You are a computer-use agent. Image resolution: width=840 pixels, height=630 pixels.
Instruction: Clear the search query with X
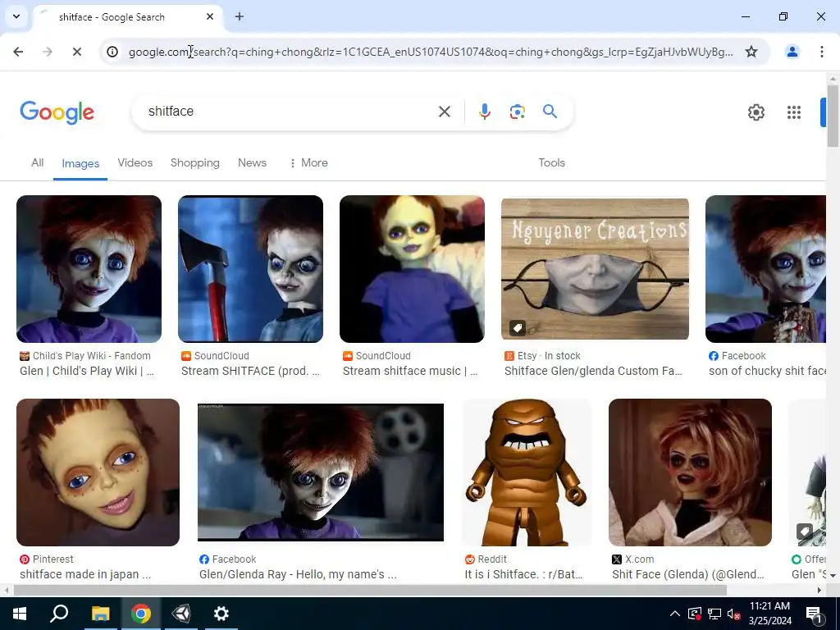pyautogui.click(x=444, y=112)
